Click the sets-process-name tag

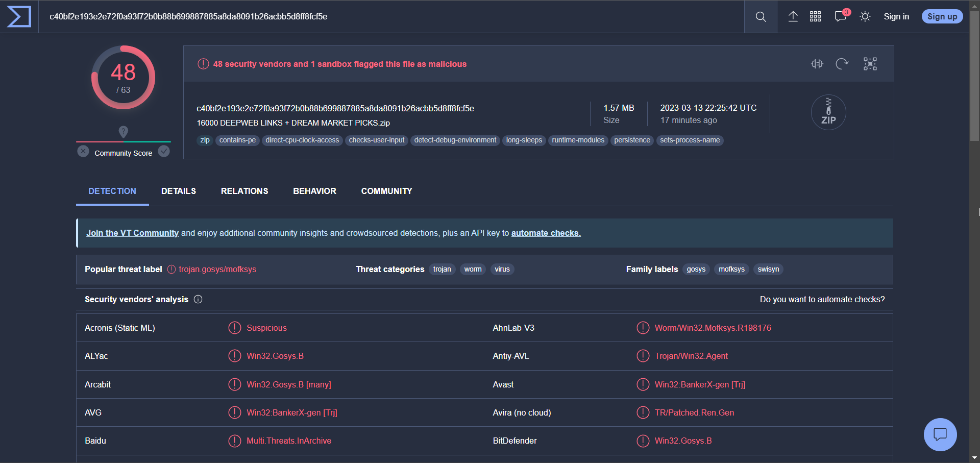click(690, 140)
